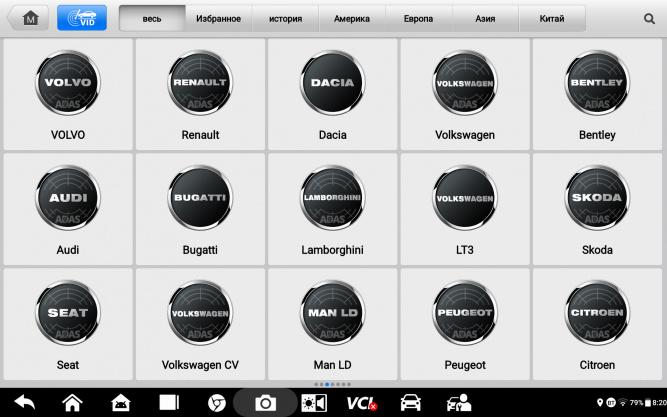Select the Dacia brand icon
The image size is (667, 417).
click(x=333, y=83)
